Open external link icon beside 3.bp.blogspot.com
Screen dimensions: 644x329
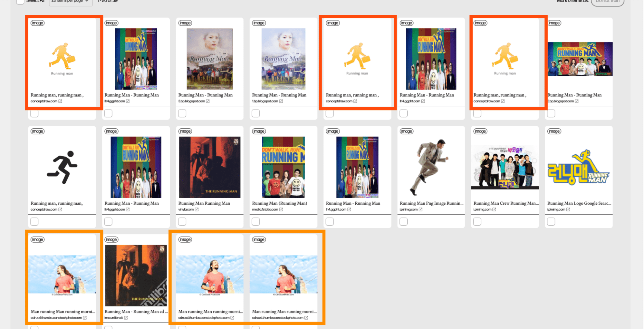coord(208,101)
